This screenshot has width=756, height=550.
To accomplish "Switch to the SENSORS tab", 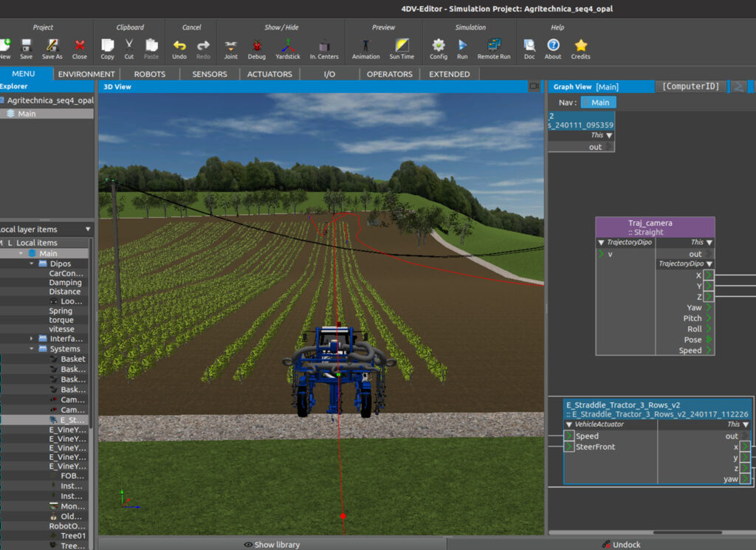I will [x=209, y=75].
